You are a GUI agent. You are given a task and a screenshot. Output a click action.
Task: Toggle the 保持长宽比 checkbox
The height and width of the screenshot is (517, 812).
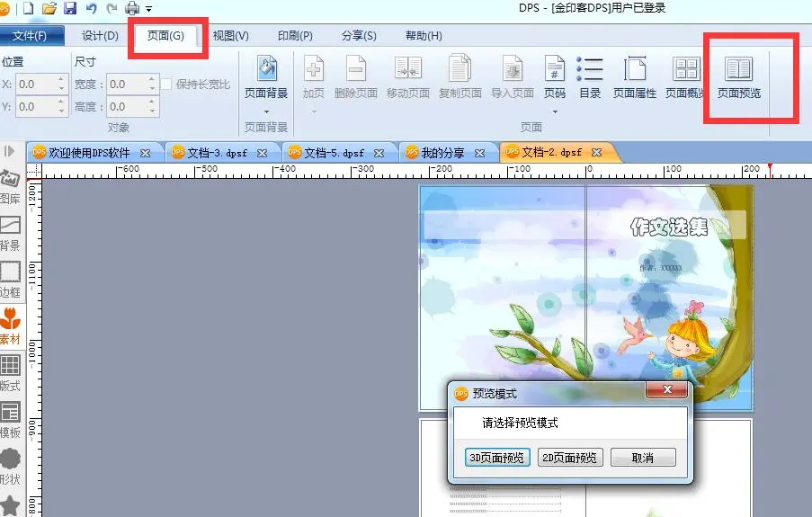point(166,85)
